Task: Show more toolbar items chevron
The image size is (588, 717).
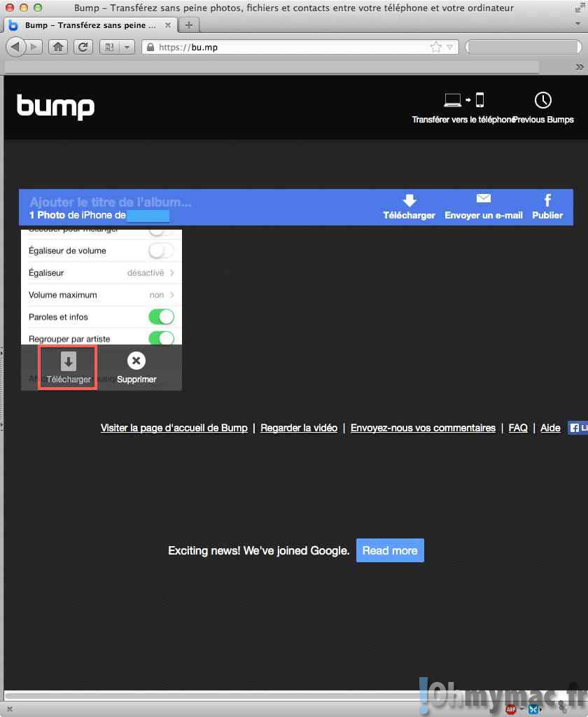Action: [x=580, y=67]
